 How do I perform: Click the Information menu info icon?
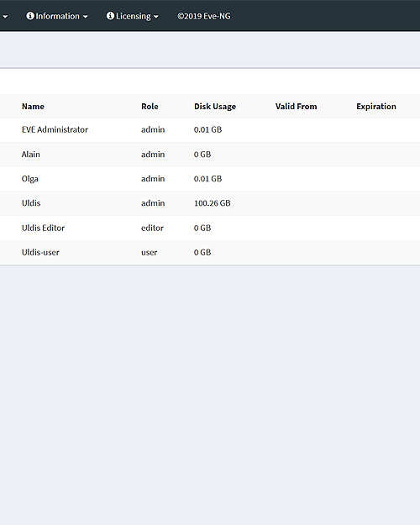coord(30,16)
